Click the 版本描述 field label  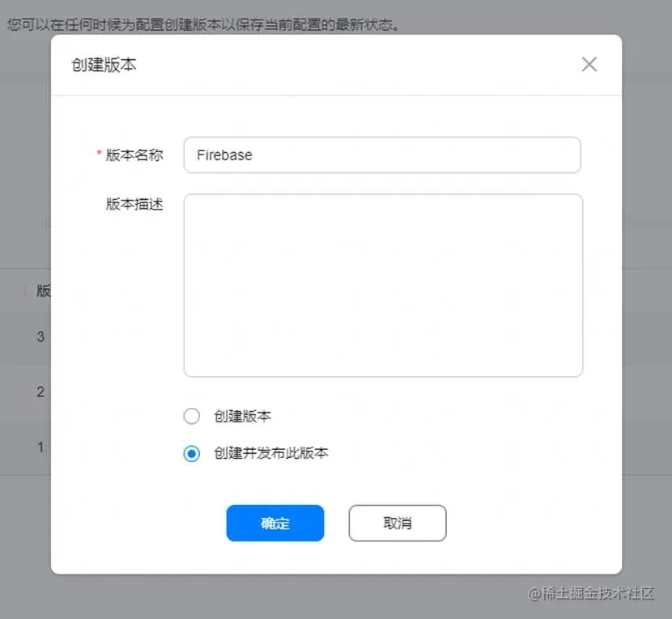click(x=134, y=205)
